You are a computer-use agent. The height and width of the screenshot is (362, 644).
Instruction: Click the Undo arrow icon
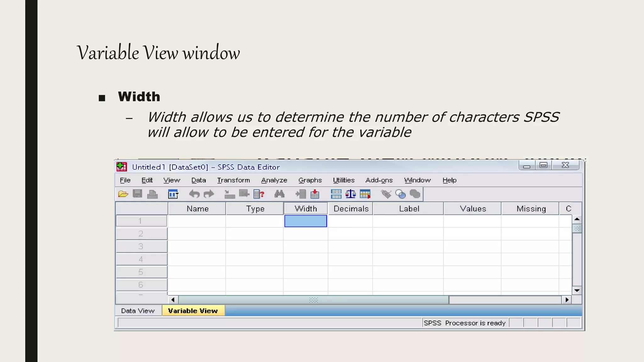tap(194, 194)
